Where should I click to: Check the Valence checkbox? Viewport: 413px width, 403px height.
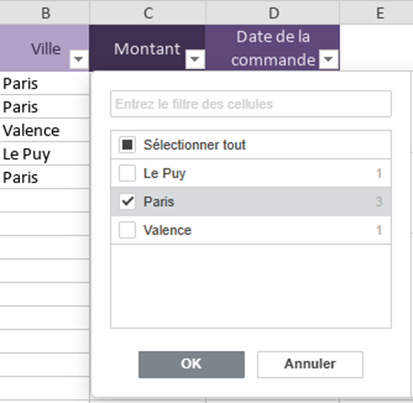[127, 230]
